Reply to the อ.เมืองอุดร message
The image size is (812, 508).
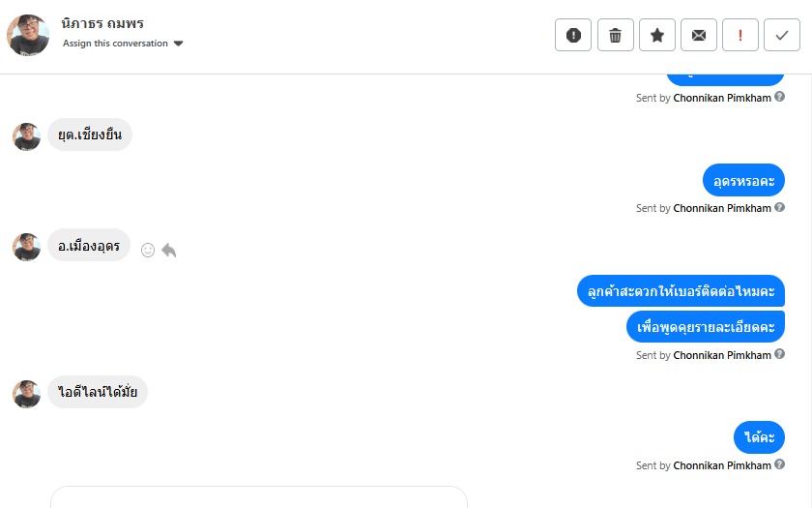(x=169, y=250)
